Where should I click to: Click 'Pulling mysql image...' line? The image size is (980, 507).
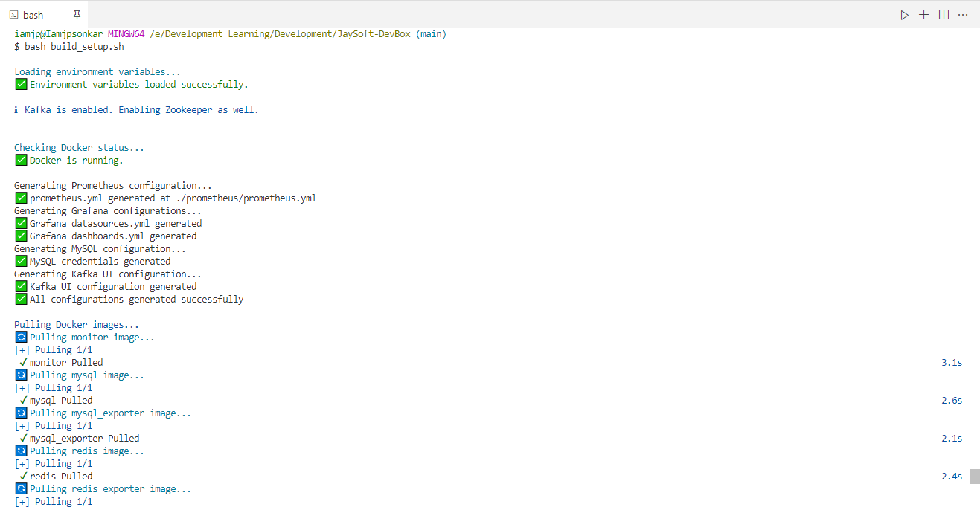[80, 375]
